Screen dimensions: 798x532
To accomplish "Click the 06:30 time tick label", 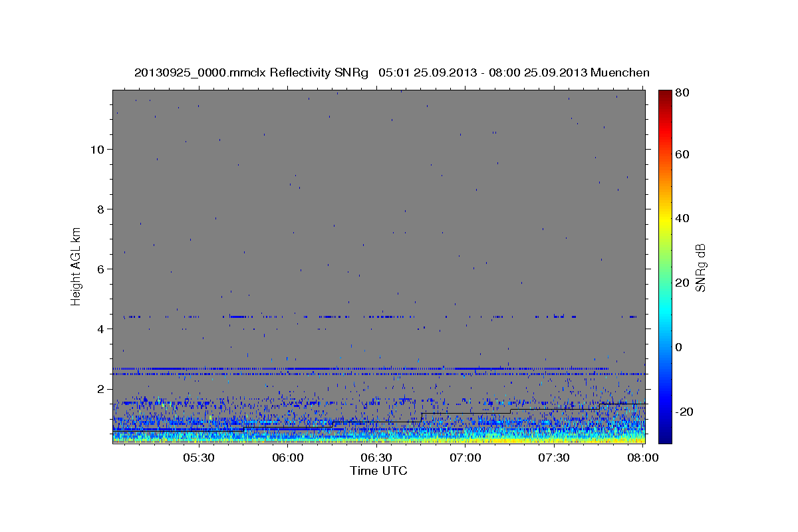I will click(376, 458).
